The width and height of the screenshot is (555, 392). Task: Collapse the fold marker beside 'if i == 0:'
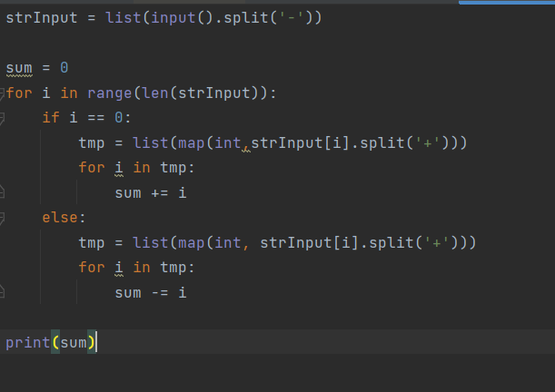pyautogui.click(x=2, y=118)
